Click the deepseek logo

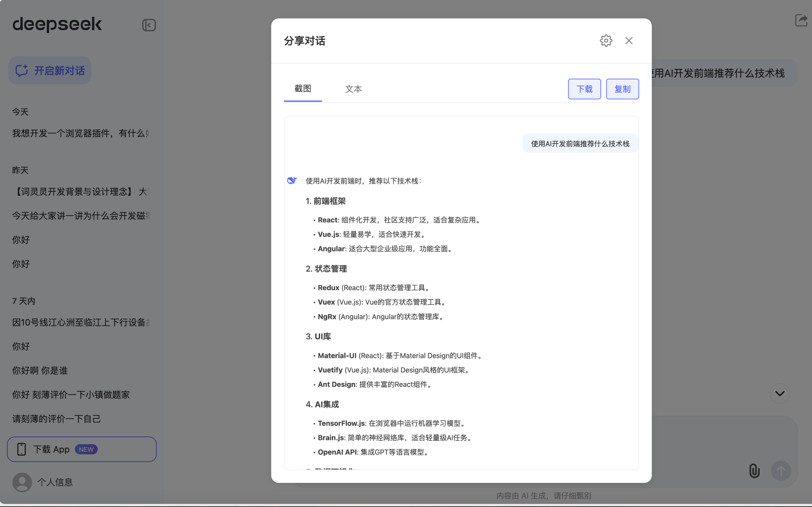(x=57, y=24)
